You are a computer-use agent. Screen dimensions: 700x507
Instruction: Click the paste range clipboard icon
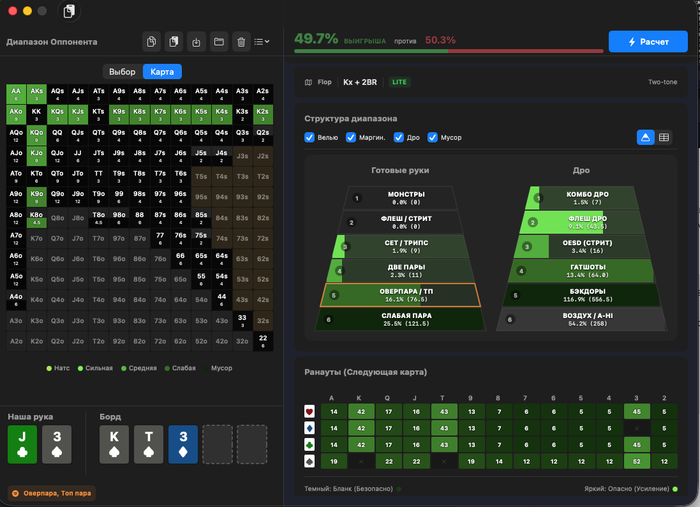[x=174, y=42]
